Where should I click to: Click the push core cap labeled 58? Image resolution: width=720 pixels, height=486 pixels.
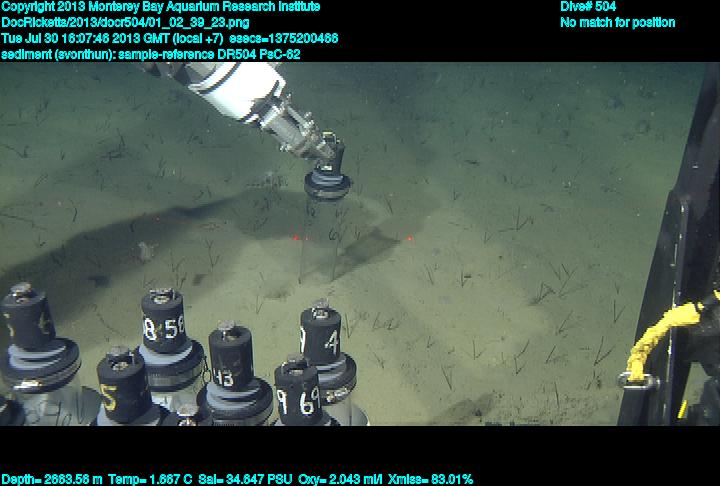pos(163,321)
